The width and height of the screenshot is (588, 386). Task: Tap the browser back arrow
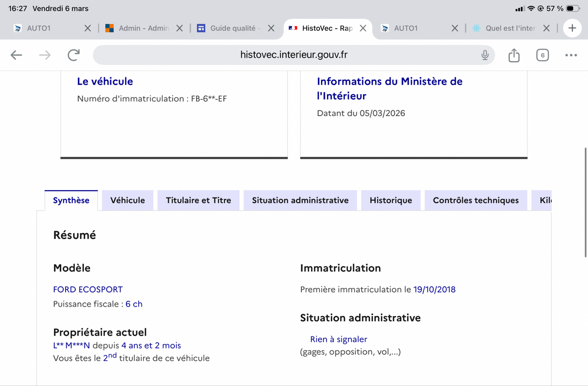[16, 55]
